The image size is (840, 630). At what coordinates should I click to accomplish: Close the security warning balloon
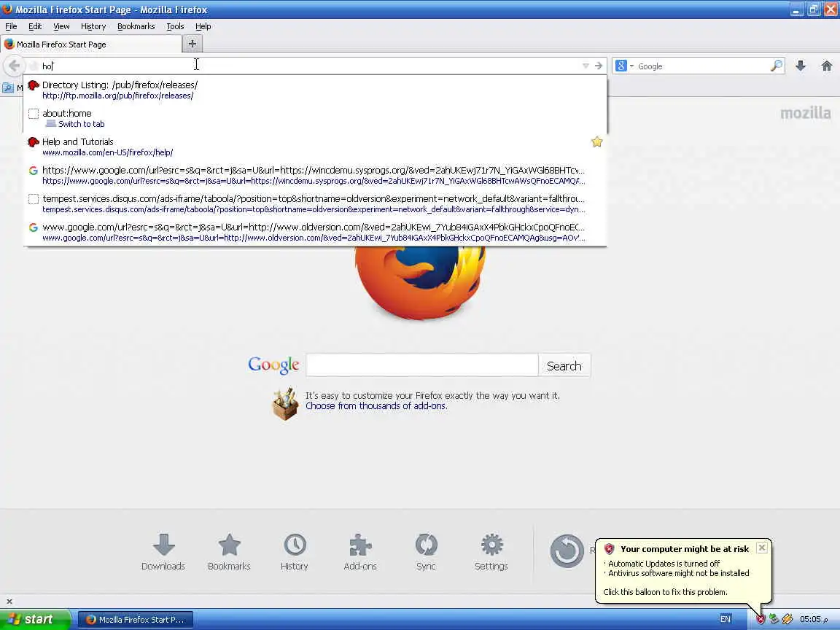[762, 548]
